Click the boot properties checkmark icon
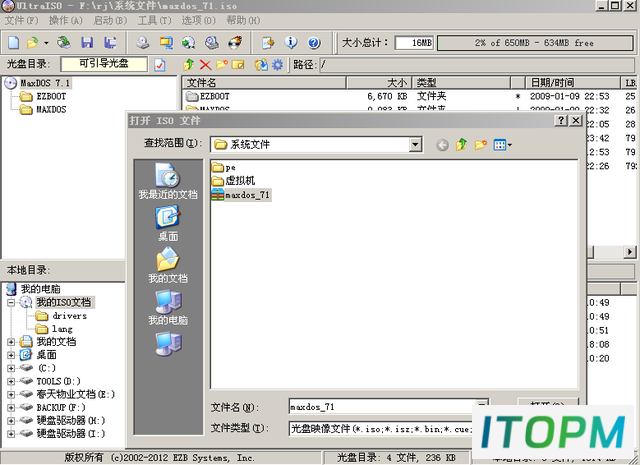 [160, 65]
